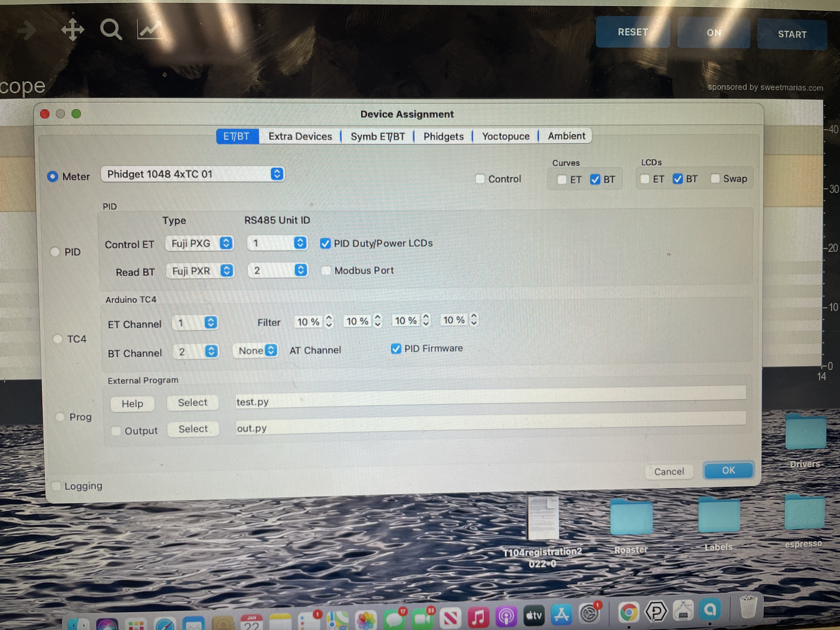Uncheck PID Duty/Power LCDs

coord(325,243)
